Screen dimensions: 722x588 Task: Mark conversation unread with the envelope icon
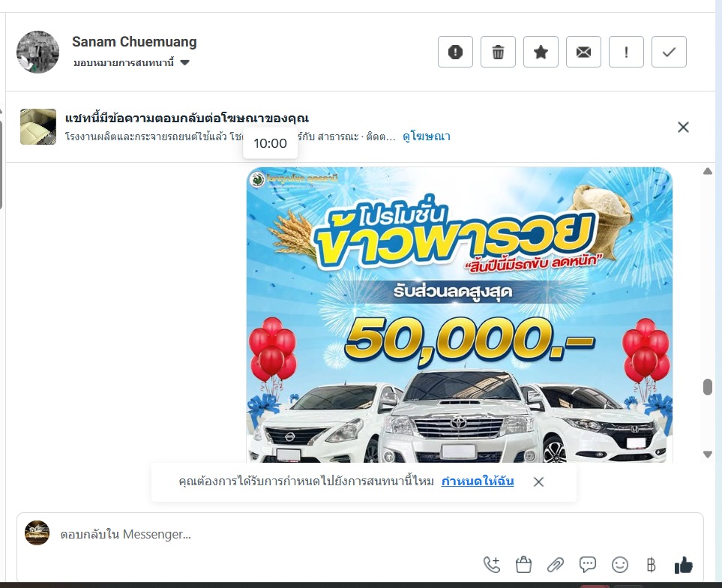(x=583, y=52)
